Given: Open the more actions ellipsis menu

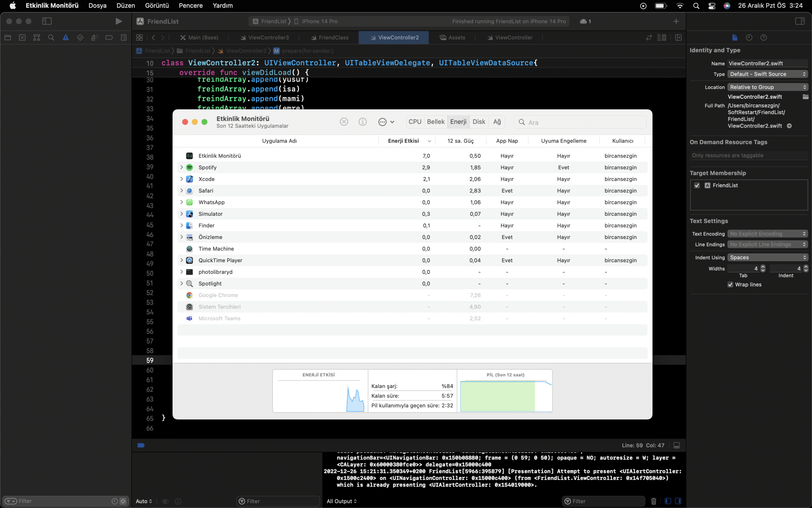Looking at the screenshot, I should [386, 122].
